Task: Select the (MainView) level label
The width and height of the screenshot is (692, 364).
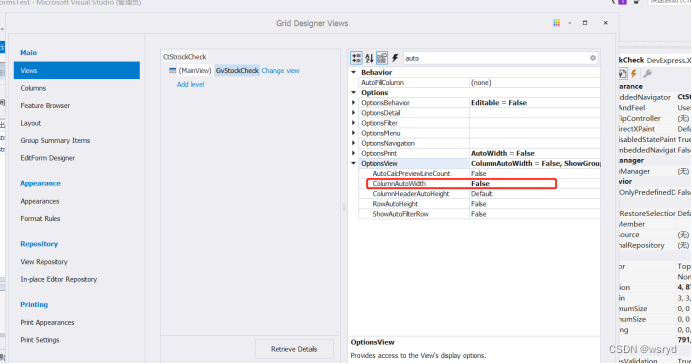Action: [x=195, y=71]
